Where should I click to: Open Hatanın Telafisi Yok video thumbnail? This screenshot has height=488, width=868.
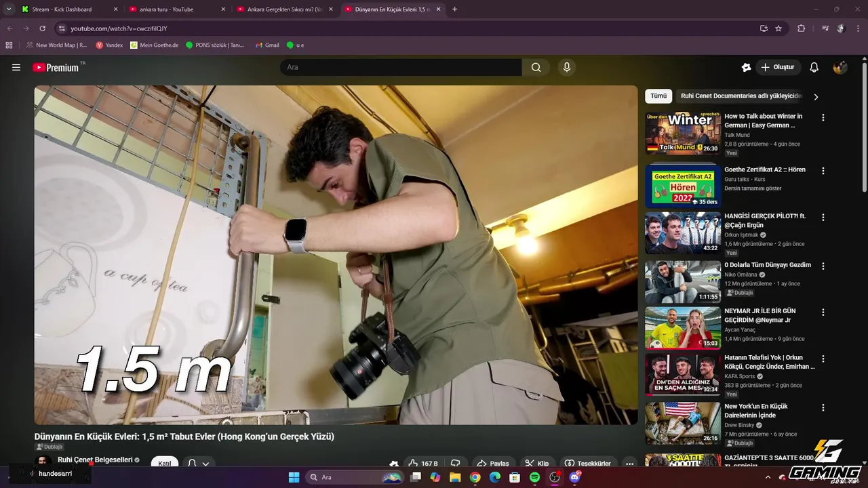tap(682, 375)
